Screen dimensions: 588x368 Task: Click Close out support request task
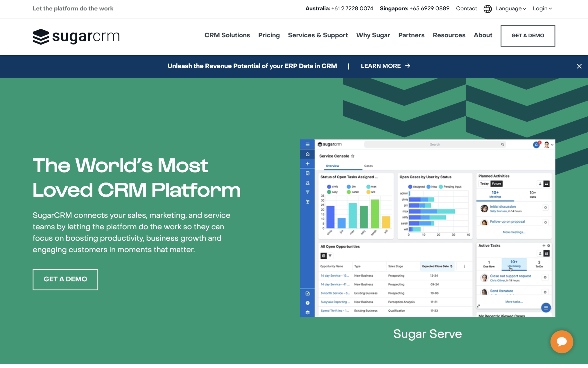click(x=510, y=276)
